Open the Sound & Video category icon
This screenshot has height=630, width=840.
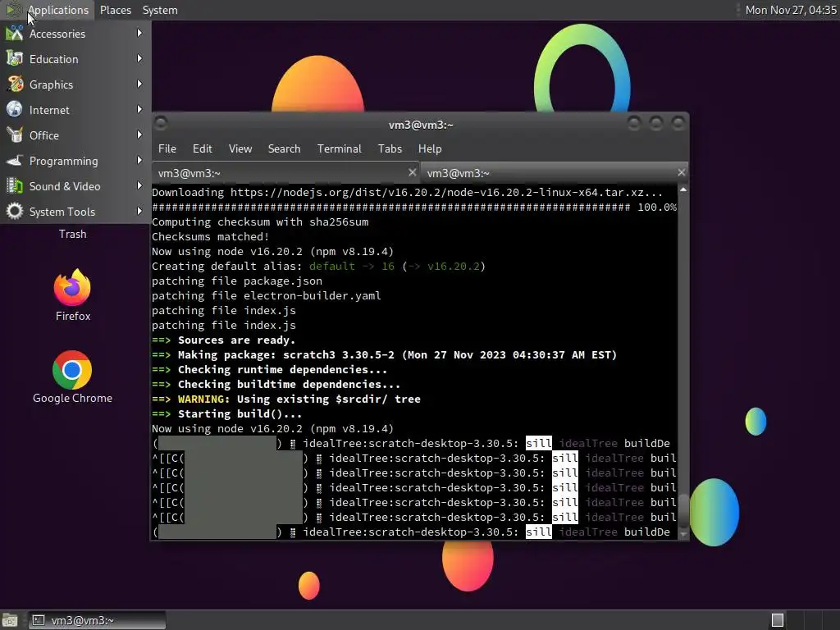coord(15,186)
